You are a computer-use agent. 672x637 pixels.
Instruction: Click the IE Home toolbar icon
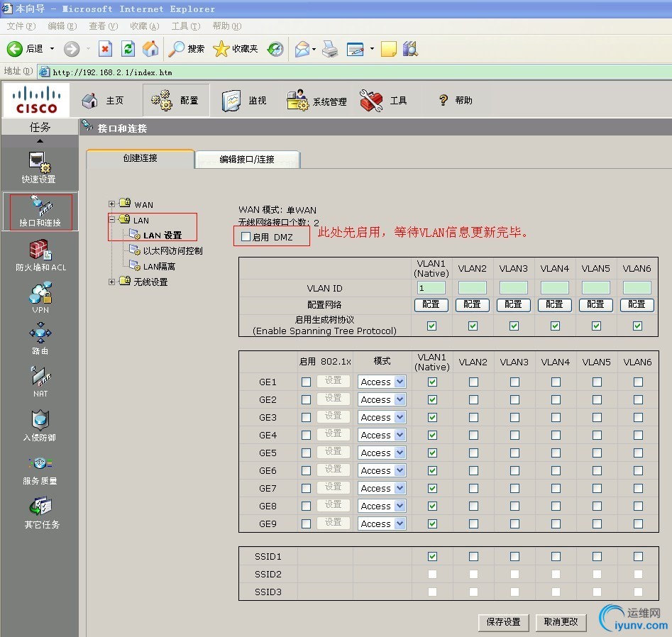click(x=150, y=48)
